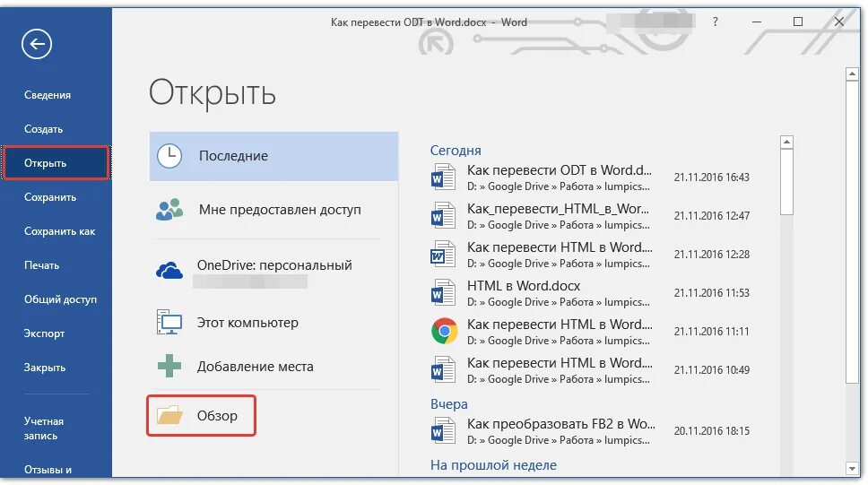Viewport: 868px width, 485px height.
Task: Click the Word icon of Как_перевести_HTML_в_Wor
Action: tap(443, 215)
